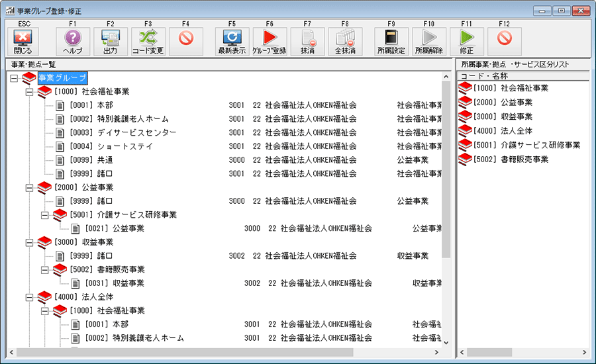Click the 事業・拠点一覧 panel title
This screenshot has width=596, height=364.
click(34, 64)
